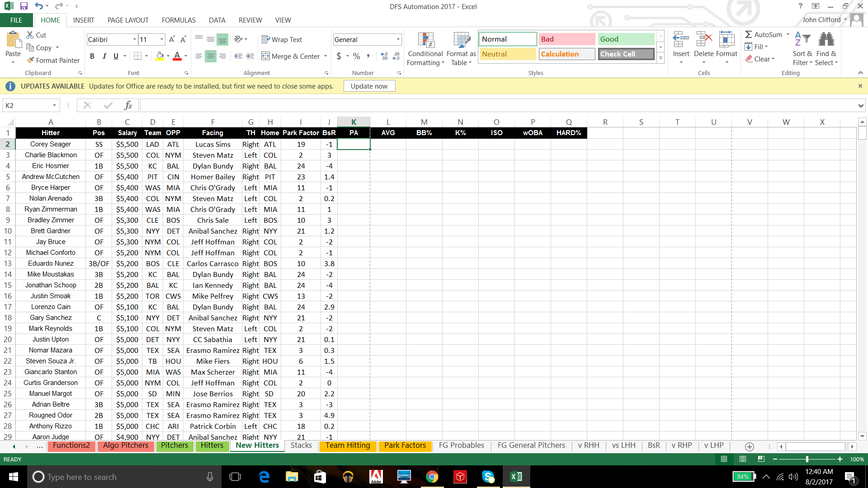This screenshot has width=868, height=488.
Task: Select the Format Painter tool
Action: point(53,60)
